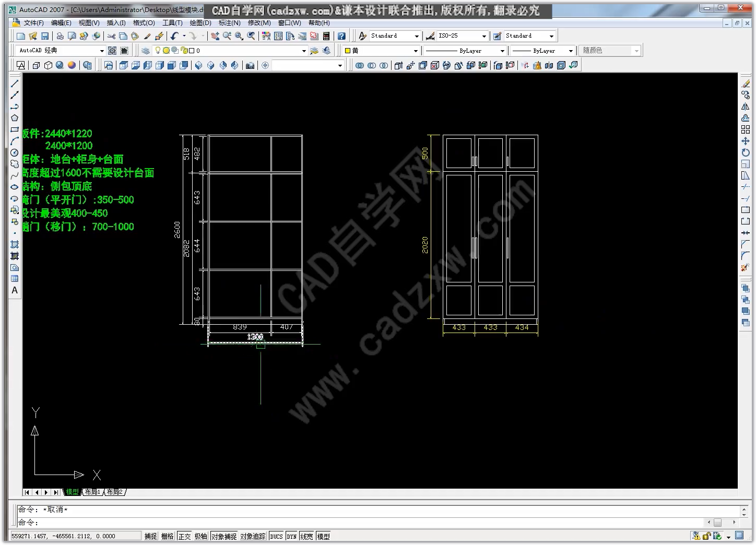The width and height of the screenshot is (756, 545).
Task: Select the Multiline Text A tool
Action: [15, 290]
